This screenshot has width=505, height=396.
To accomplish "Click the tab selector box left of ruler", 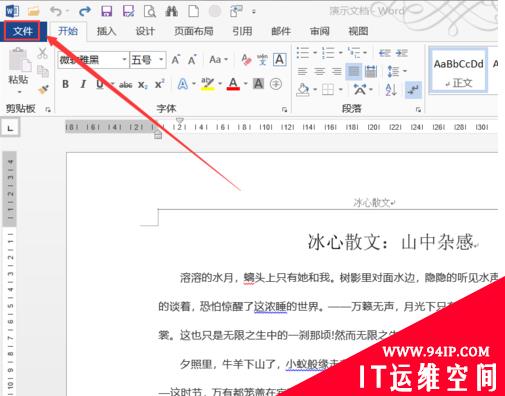I will point(10,128).
